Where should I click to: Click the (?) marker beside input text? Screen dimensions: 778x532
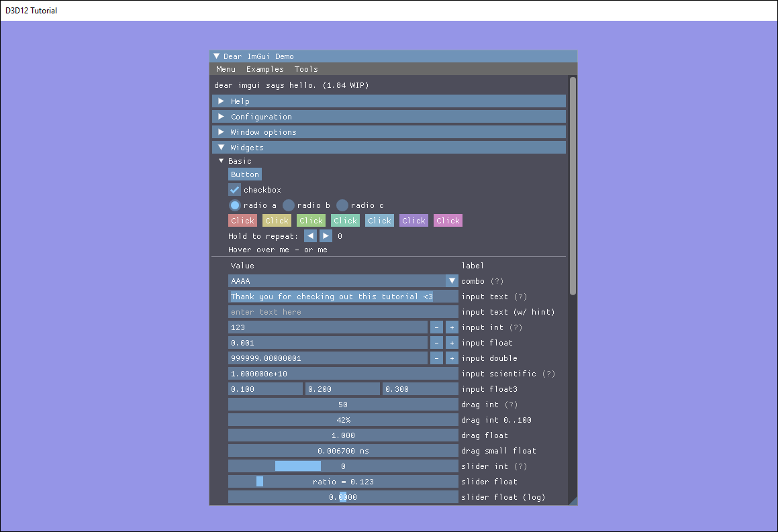pos(520,297)
